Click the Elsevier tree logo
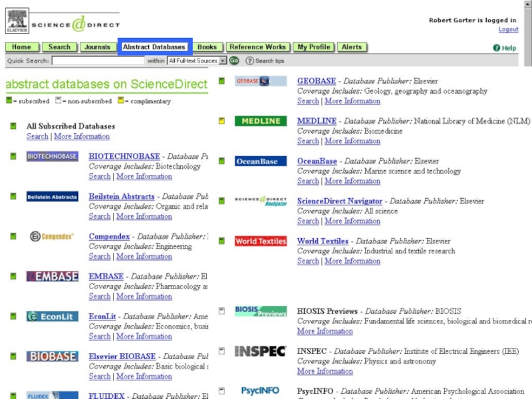532x399 pixels. click(x=17, y=21)
